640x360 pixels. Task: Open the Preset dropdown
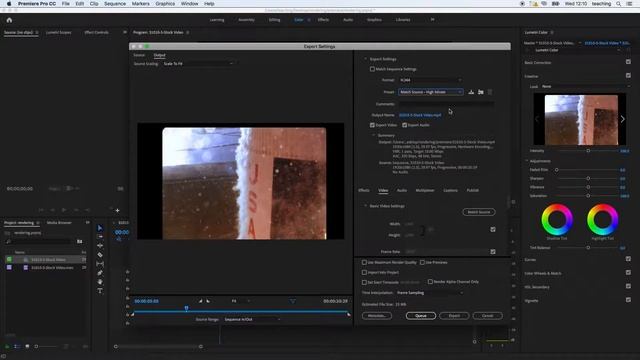(431, 92)
